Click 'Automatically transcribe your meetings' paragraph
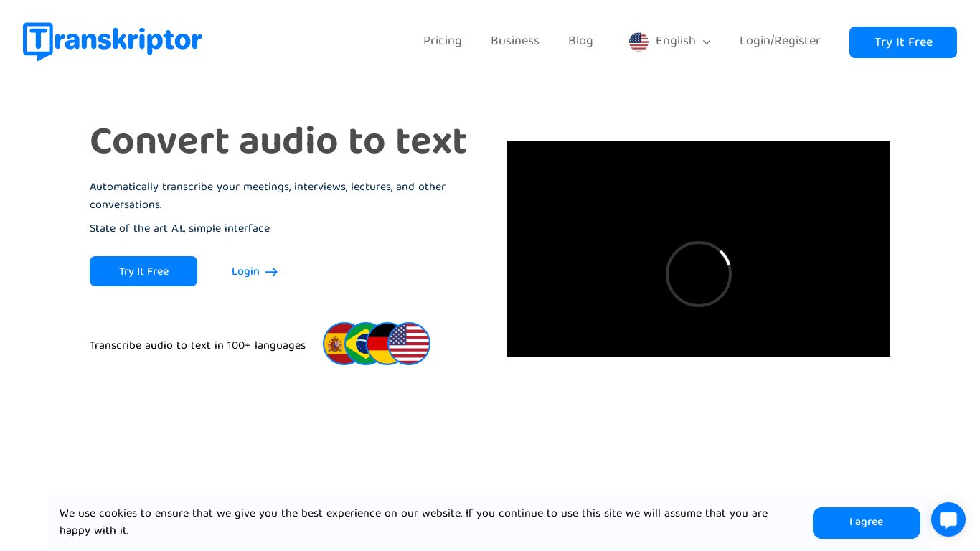This screenshot has width=980, height=551. point(268,196)
